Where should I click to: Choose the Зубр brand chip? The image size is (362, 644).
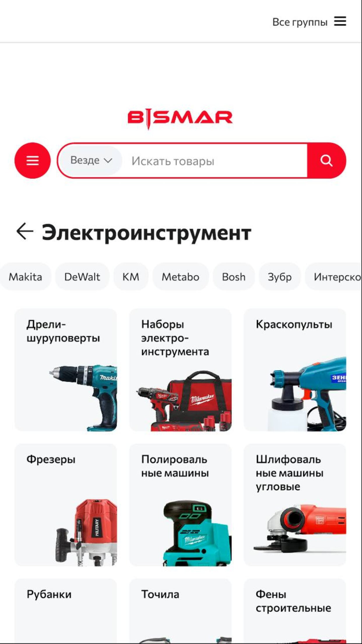click(279, 277)
